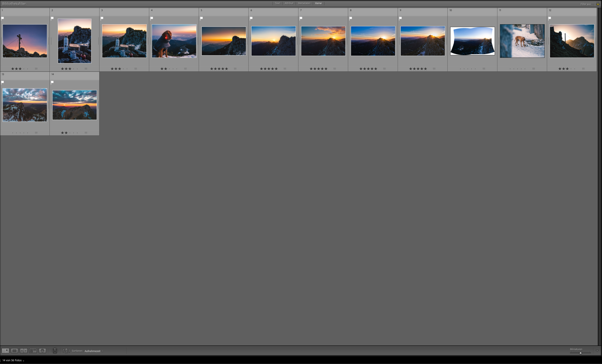Select the Painter spray can tool

55,351
